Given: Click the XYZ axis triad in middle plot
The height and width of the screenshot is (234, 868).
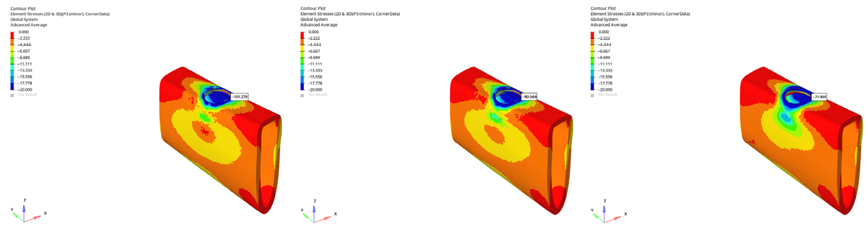Looking at the screenshot, I should (318, 212).
